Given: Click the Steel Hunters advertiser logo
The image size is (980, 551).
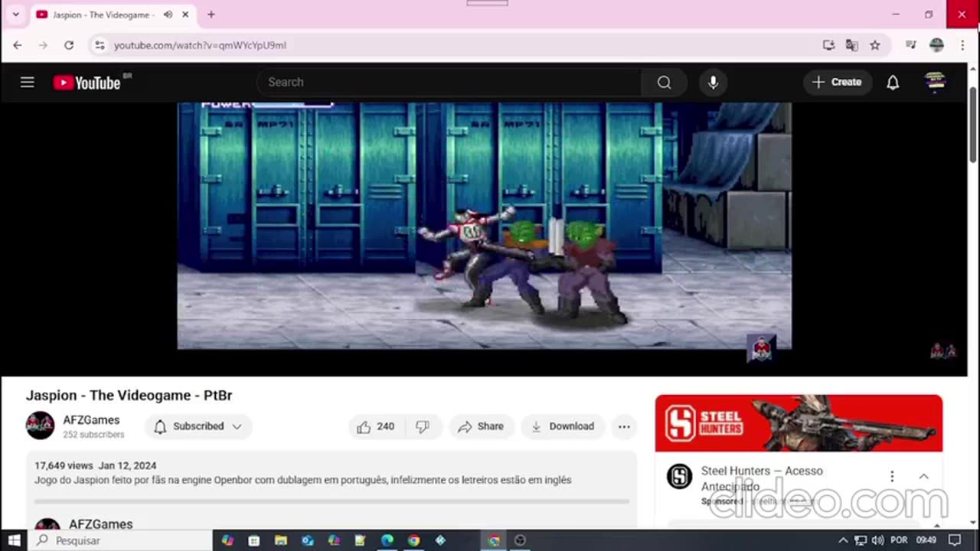Looking at the screenshot, I should coord(679,476).
